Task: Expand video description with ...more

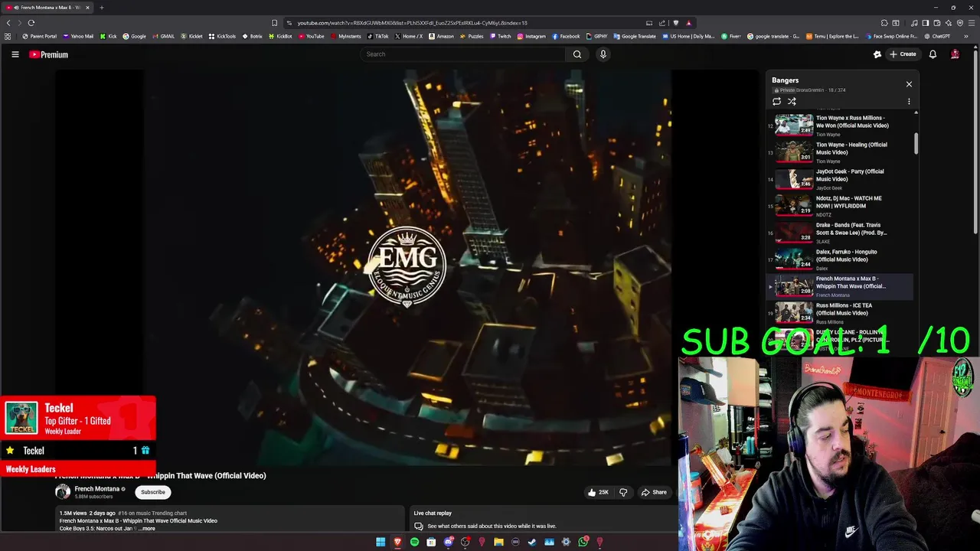Action: tap(148, 528)
